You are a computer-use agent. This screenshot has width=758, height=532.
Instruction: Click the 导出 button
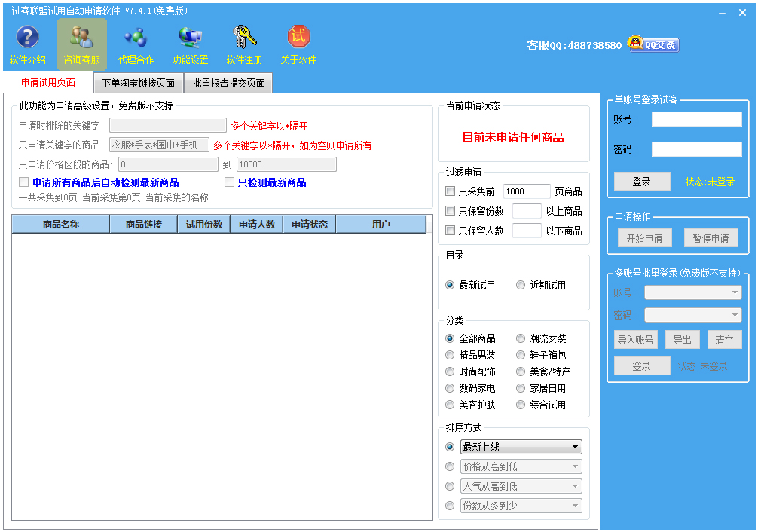(683, 340)
